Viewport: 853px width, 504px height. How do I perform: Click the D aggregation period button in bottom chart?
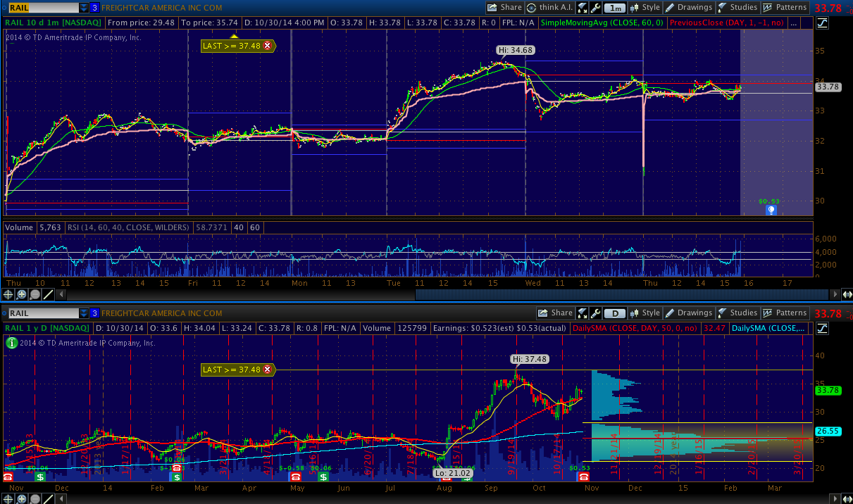(615, 313)
